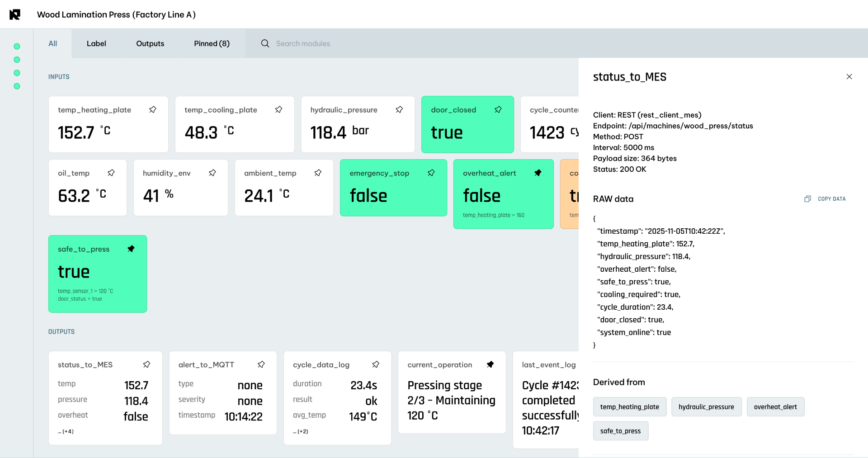Open the app logo home
Image resolution: width=868 pixels, height=458 pixels.
click(x=15, y=14)
